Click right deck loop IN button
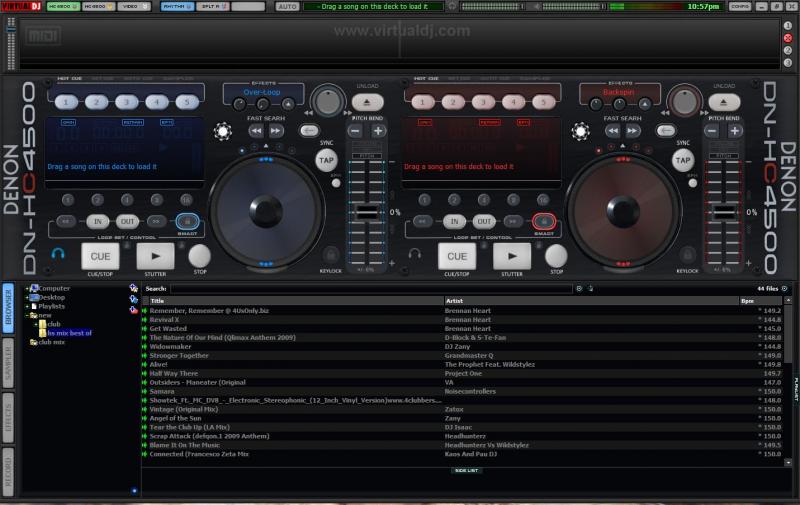 pyautogui.click(x=454, y=221)
